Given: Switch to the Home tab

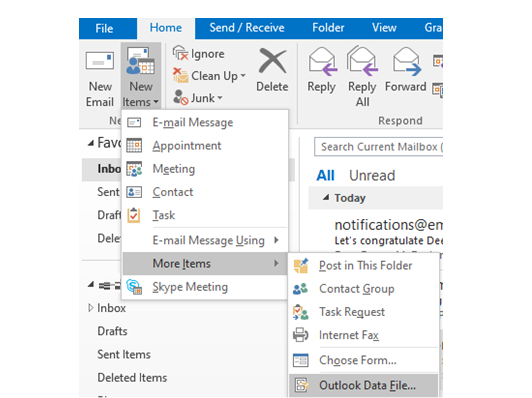Looking at the screenshot, I should pyautogui.click(x=166, y=28).
